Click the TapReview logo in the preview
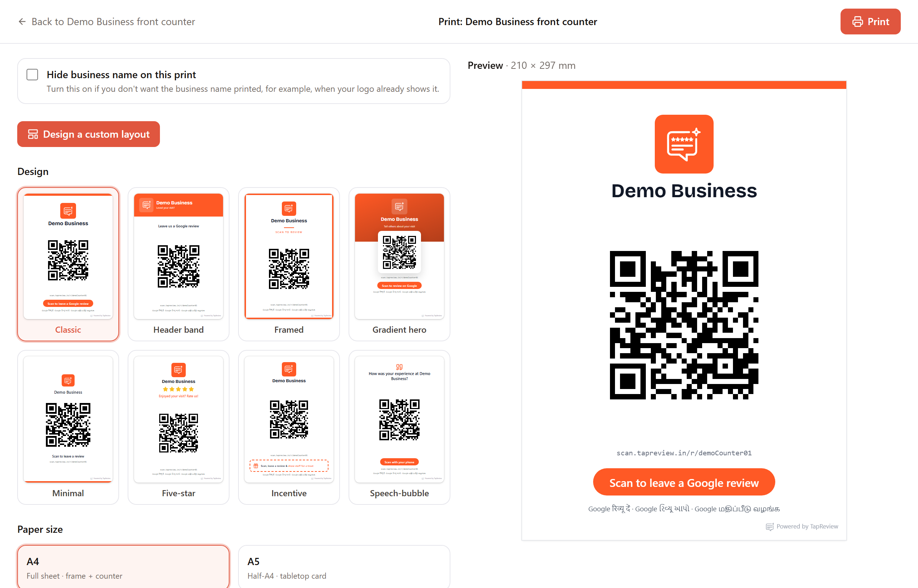918x588 pixels. click(x=684, y=144)
